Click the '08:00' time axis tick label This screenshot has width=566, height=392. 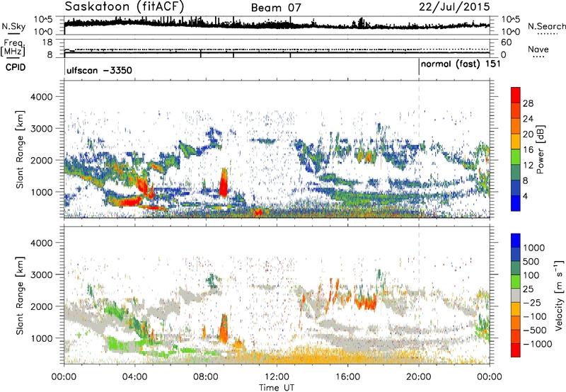click(206, 377)
